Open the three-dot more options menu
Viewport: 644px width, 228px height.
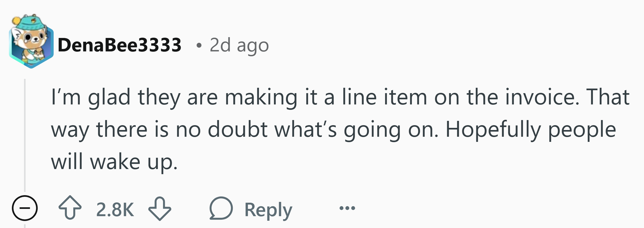tap(347, 208)
